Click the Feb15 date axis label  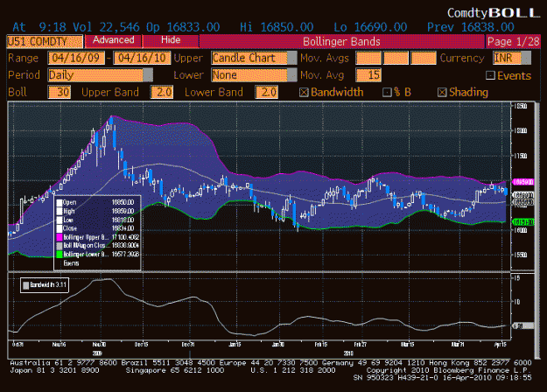(x=321, y=345)
